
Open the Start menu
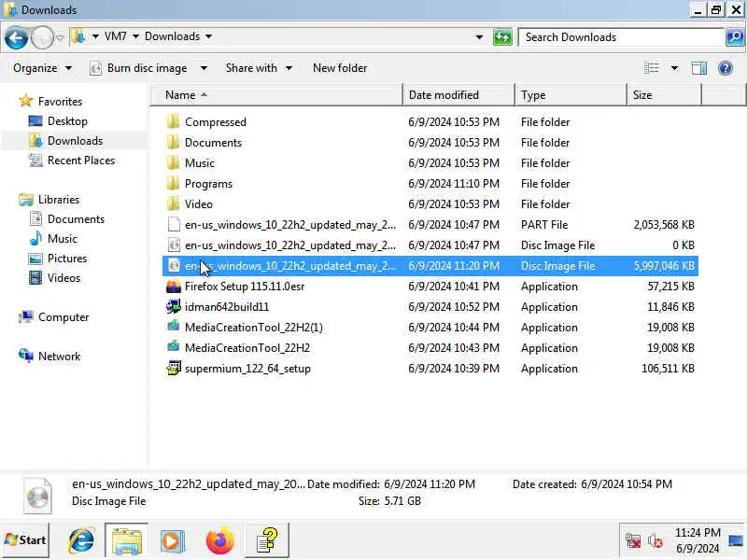(25, 540)
